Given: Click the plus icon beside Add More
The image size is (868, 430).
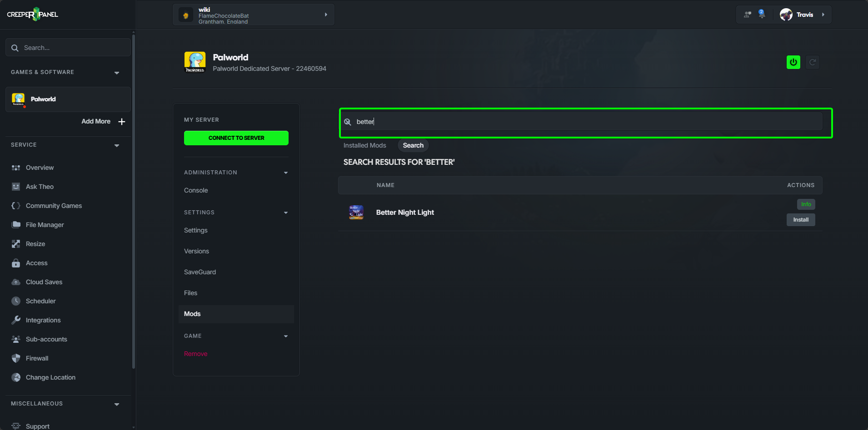Looking at the screenshot, I should (122, 122).
